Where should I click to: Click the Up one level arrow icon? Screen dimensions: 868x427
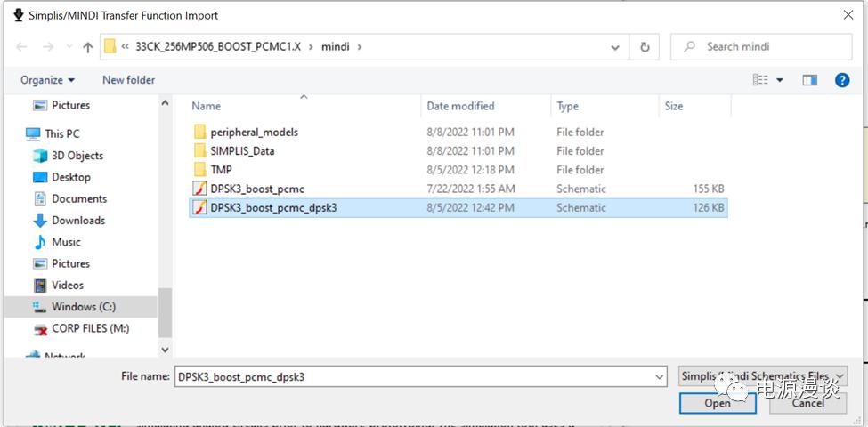88,47
